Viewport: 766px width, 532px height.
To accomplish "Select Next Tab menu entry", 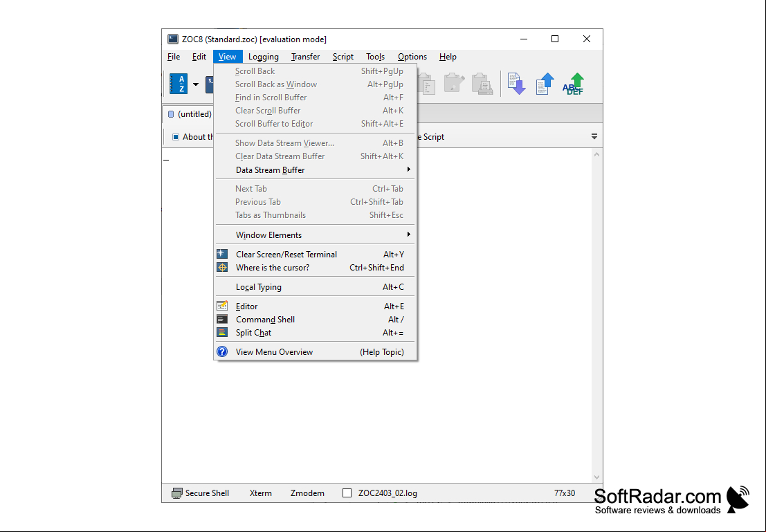I will (x=316, y=189).
